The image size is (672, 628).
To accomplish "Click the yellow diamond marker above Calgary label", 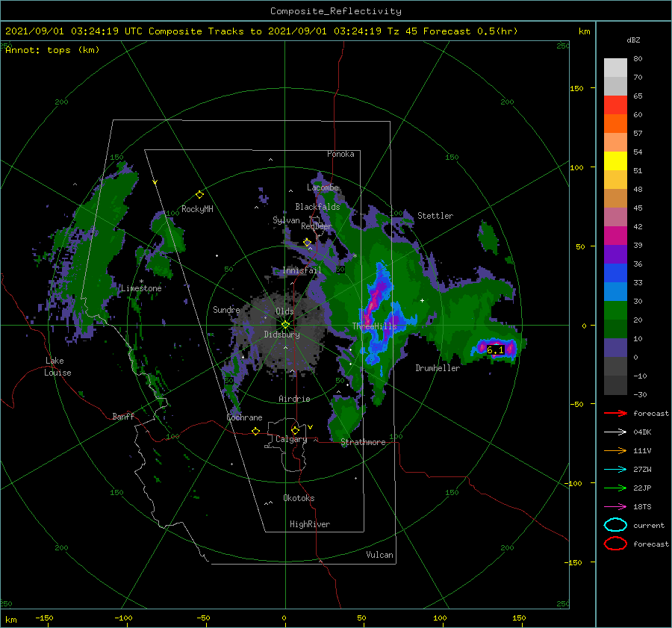I will [295, 430].
